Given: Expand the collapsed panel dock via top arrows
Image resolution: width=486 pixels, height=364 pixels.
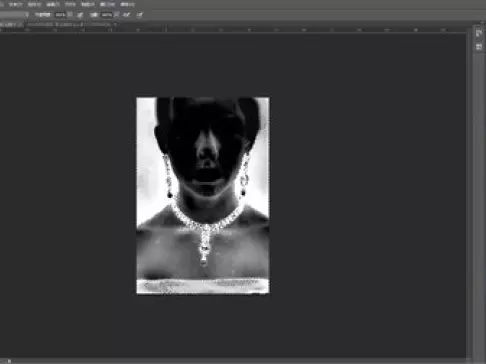Looking at the screenshot, I should (481, 23).
